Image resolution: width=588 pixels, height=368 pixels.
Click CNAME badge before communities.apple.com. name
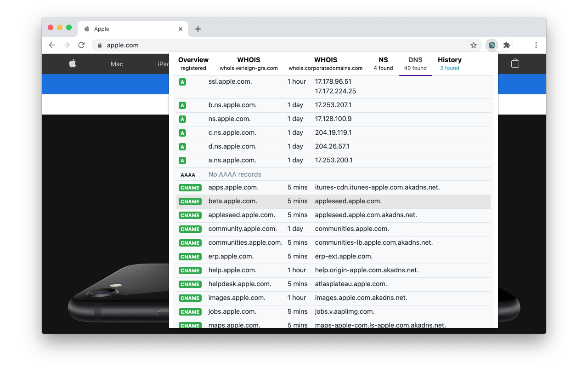pyautogui.click(x=190, y=243)
